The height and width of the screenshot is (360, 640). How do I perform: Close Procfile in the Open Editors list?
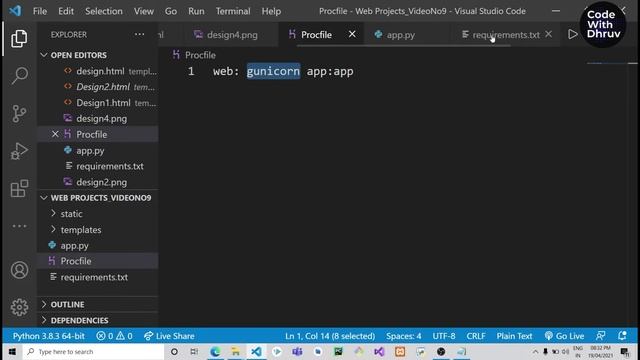[x=55, y=134]
